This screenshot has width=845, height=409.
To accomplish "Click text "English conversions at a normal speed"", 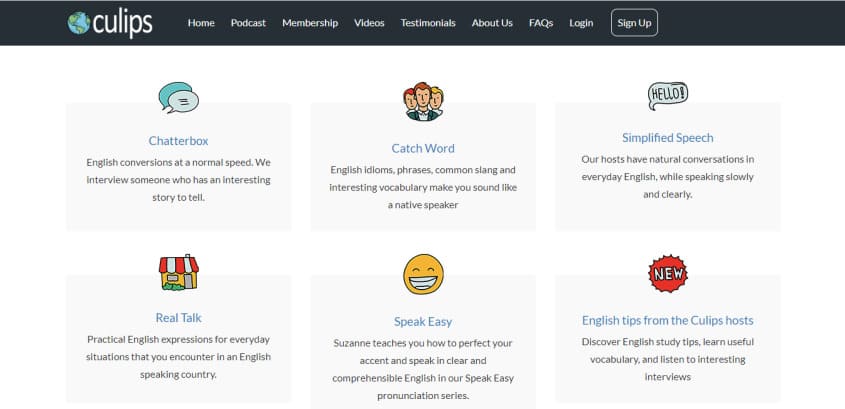I will [168, 162].
